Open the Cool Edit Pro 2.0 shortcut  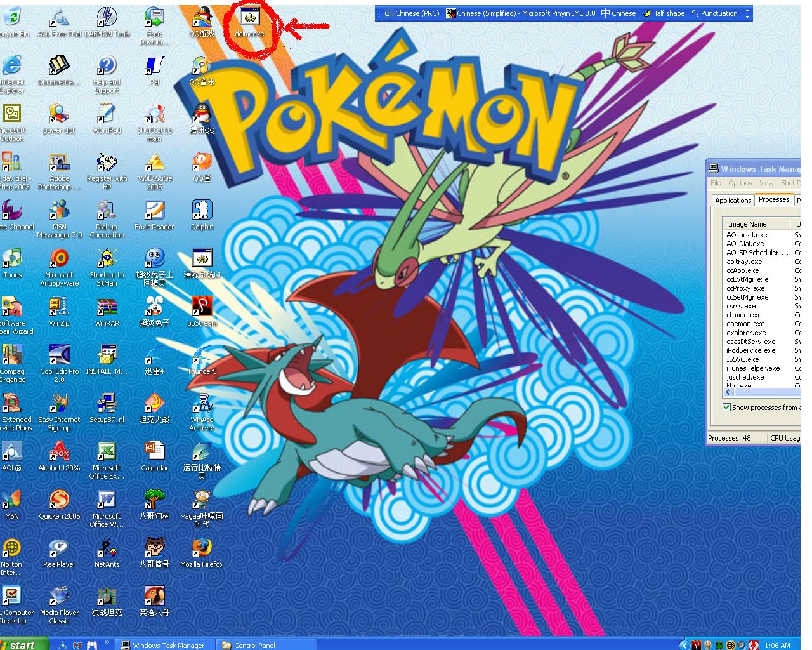tap(59, 364)
